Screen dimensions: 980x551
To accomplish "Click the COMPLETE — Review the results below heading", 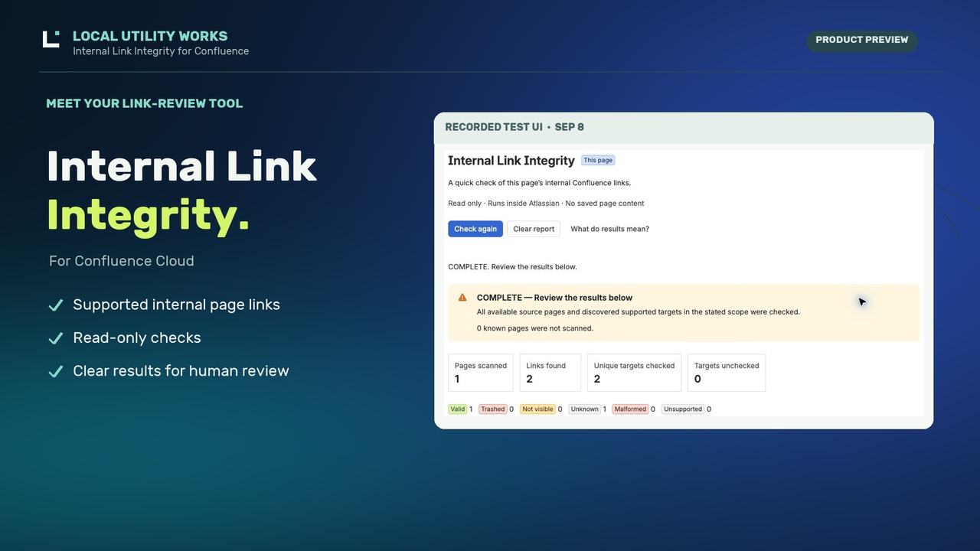I will pos(555,298).
